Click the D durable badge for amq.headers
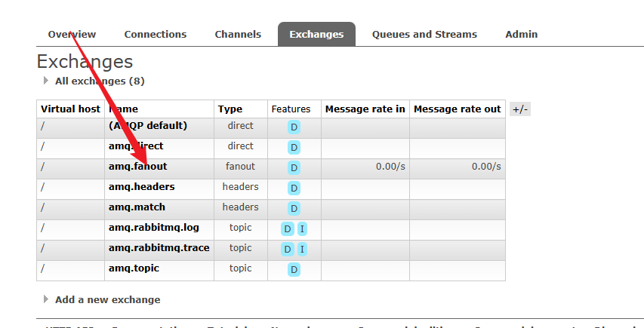 coord(294,189)
